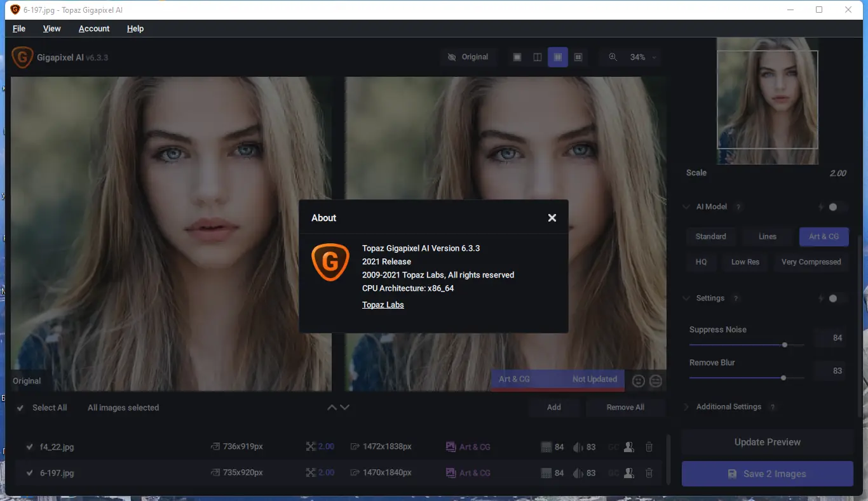Click the zoom magnifier icon
Viewport: 868px width, 501px height.
(x=613, y=57)
